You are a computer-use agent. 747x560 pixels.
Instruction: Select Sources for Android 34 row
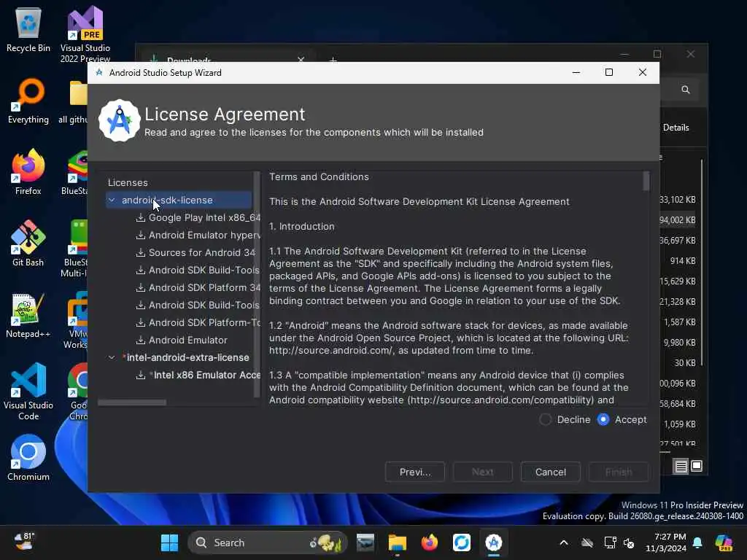197,253
